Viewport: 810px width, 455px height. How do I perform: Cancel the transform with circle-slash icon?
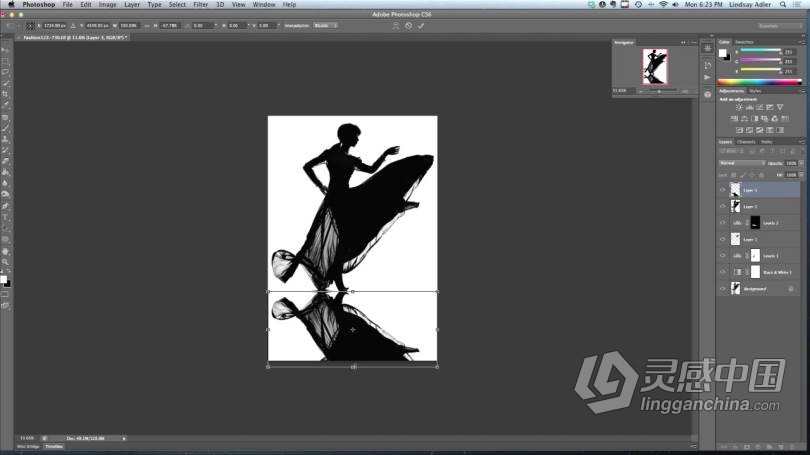(x=409, y=25)
